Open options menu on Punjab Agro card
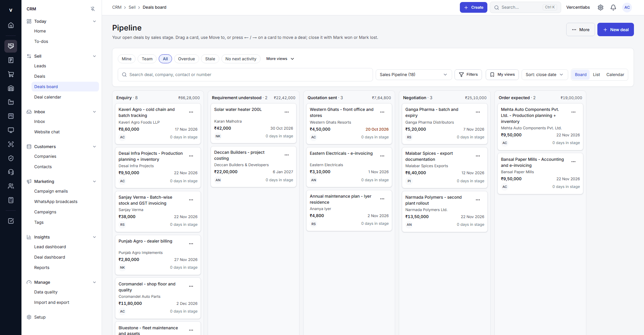The height and width of the screenshot is (335, 644). (191, 244)
